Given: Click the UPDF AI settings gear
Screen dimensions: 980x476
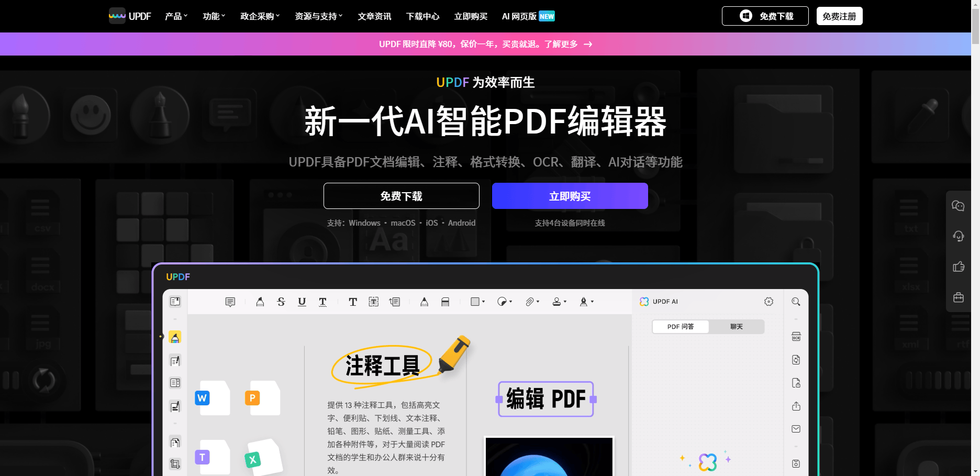Looking at the screenshot, I should point(769,302).
